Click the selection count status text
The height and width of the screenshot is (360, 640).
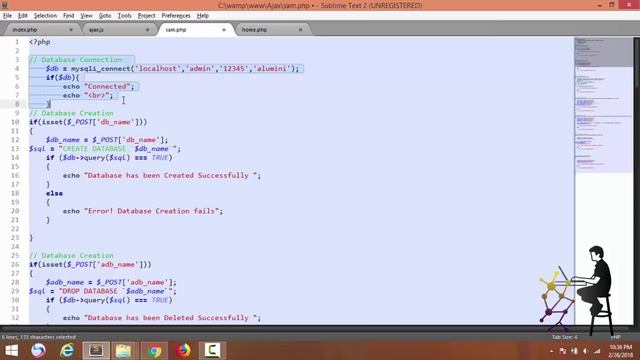39,337
